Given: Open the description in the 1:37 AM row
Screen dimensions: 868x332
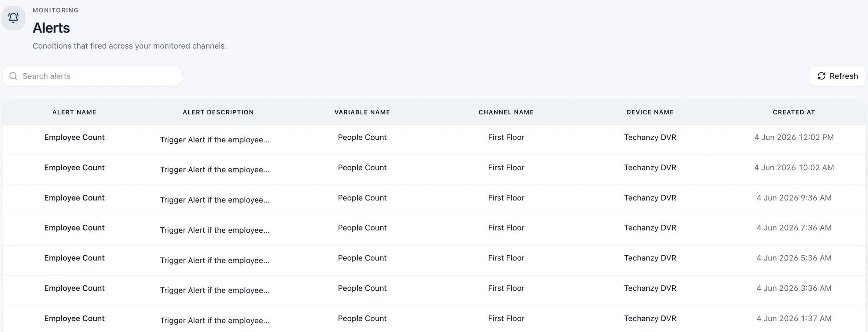Looking at the screenshot, I should tap(215, 321).
